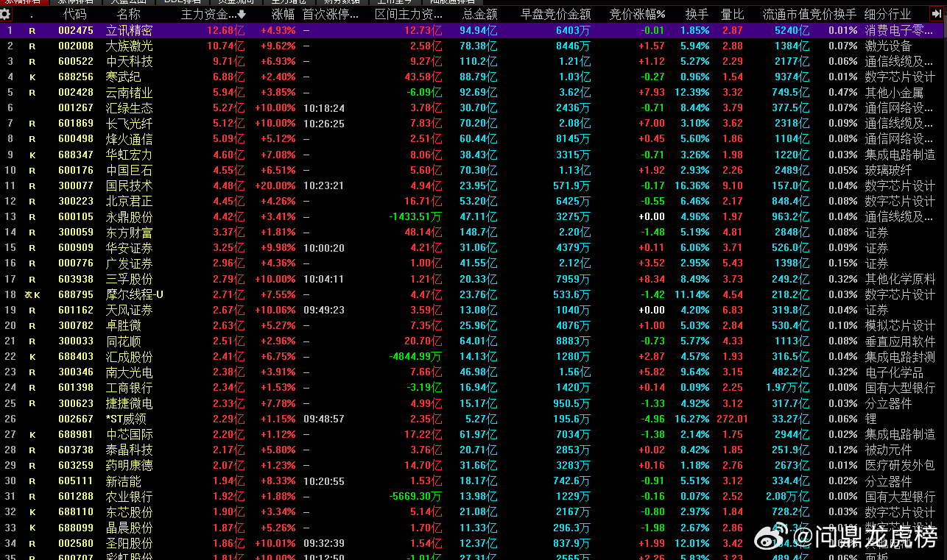Click 大族激光 industry cell 激光设备

pyautogui.click(x=888, y=46)
